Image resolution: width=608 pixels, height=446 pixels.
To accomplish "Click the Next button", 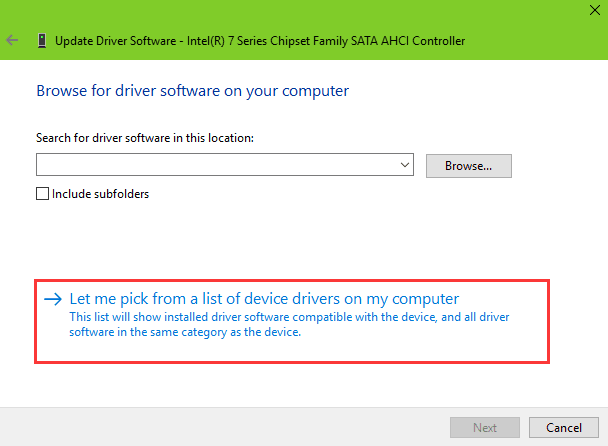I will click(x=485, y=427).
